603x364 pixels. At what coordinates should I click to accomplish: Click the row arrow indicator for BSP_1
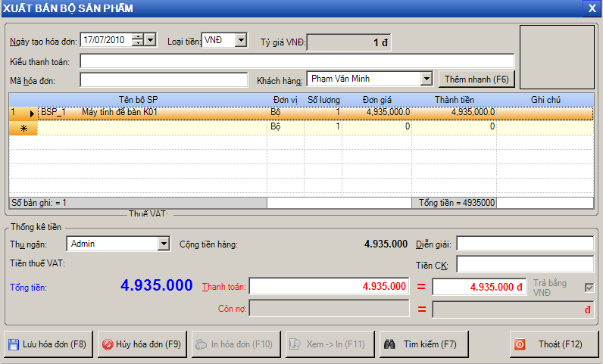point(32,114)
